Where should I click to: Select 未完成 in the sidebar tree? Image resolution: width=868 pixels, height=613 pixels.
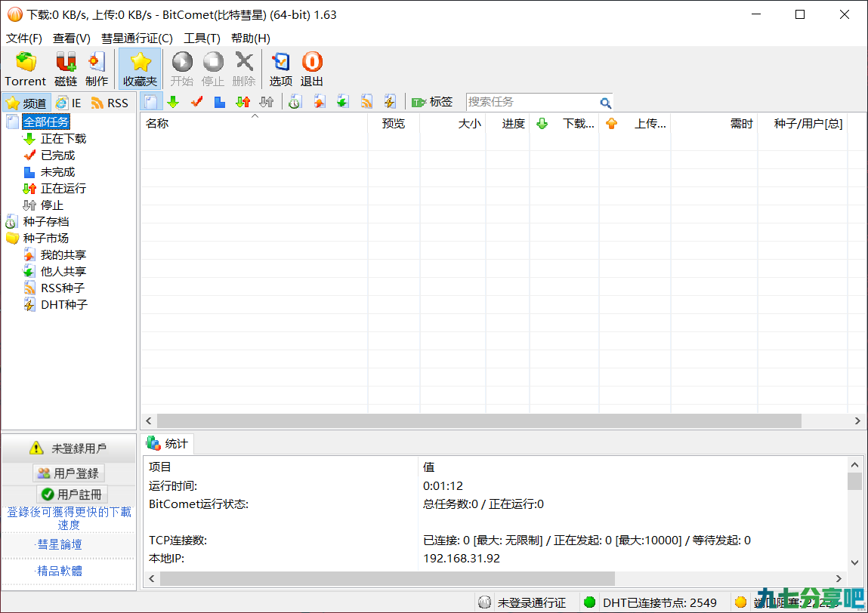[57, 172]
